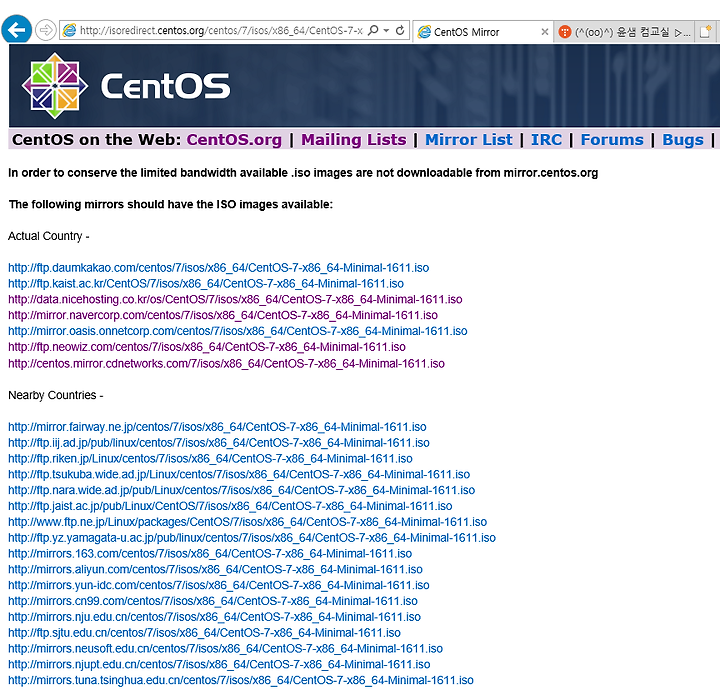This screenshot has width=720, height=690.
Task: Download ISO from centos.mirror.cdnetworks.com mirror
Action: point(226,364)
